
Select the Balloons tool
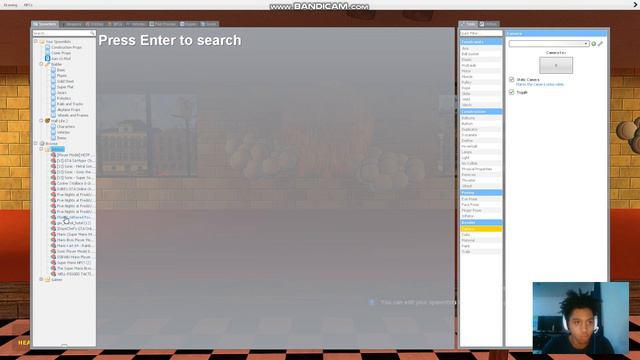(481, 118)
